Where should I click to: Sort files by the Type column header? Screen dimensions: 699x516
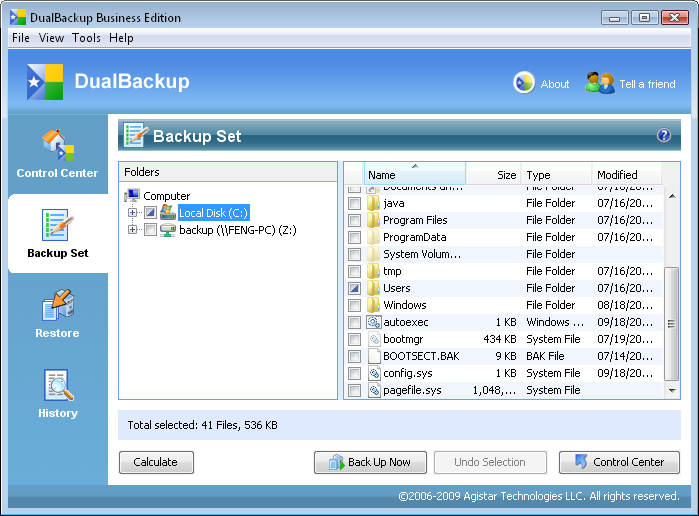[x=556, y=174]
